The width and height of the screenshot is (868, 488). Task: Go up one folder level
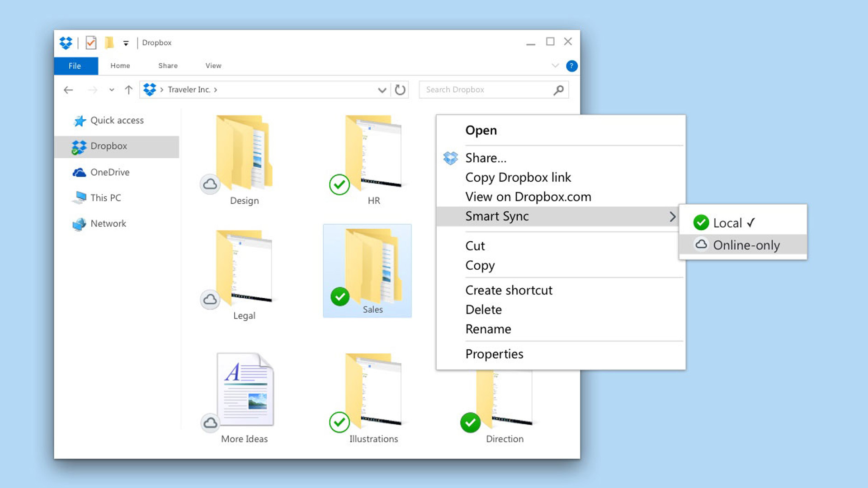[x=129, y=90]
